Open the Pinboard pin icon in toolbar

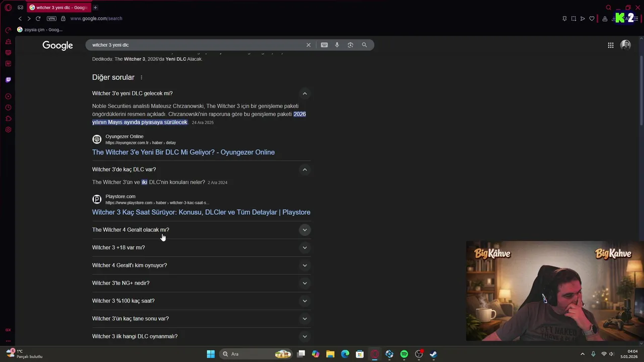click(565, 19)
